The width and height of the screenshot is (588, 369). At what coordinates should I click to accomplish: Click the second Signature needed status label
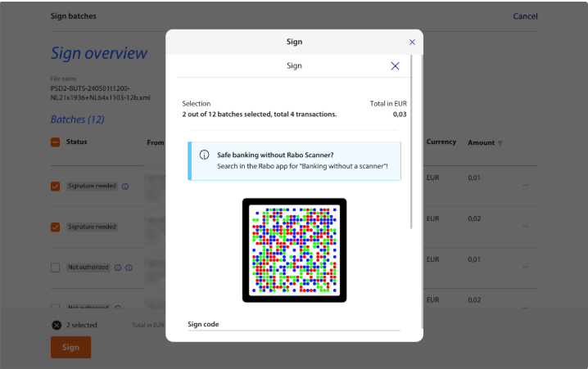(92, 227)
